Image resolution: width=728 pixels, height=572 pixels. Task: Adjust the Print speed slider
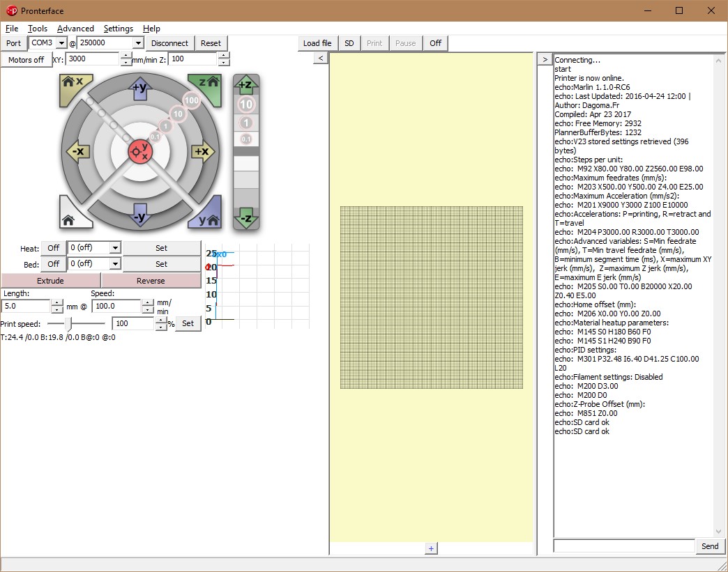pyautogui.click(x=68, y=324)
